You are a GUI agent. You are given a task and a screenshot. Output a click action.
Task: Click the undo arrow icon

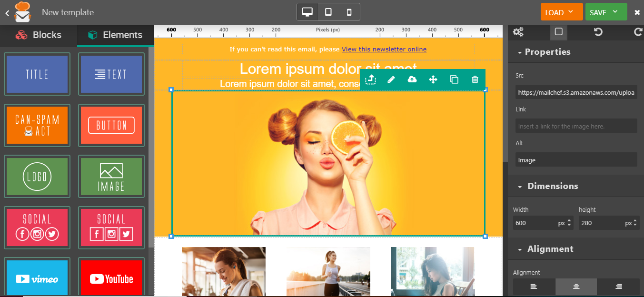click(x=598, y=32)
